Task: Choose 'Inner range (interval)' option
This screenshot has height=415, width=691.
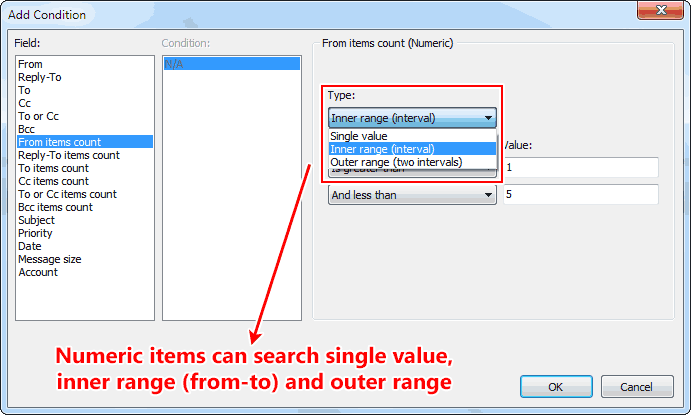Action: coord(412,149)
